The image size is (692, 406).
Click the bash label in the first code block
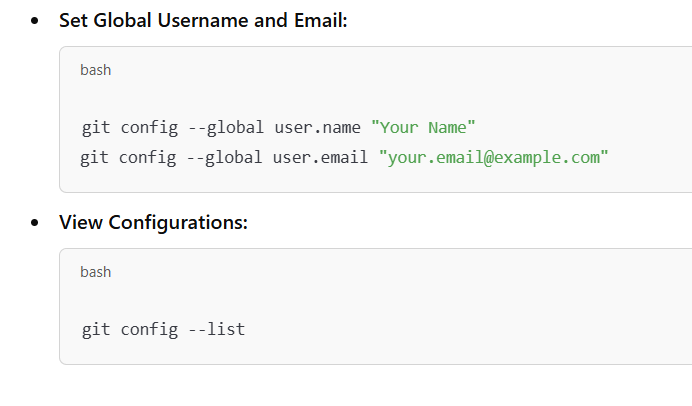95,70
